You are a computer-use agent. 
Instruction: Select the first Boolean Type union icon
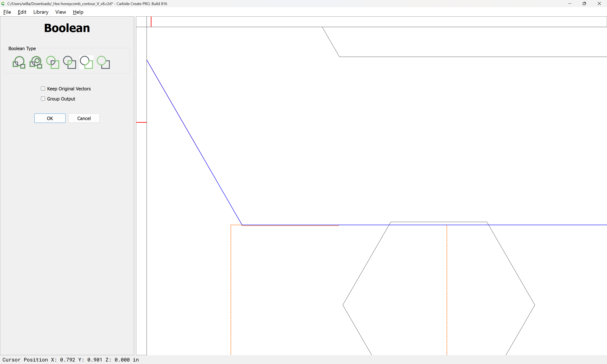19,62
